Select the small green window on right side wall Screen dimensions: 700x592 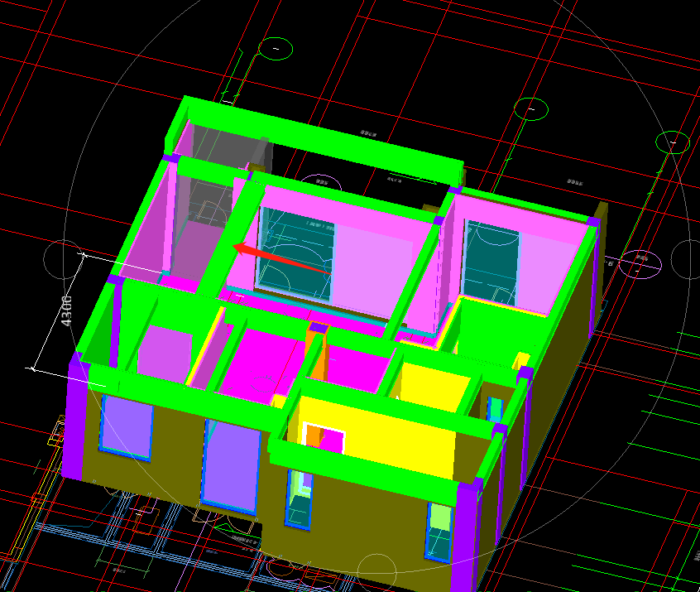[495, 409]
